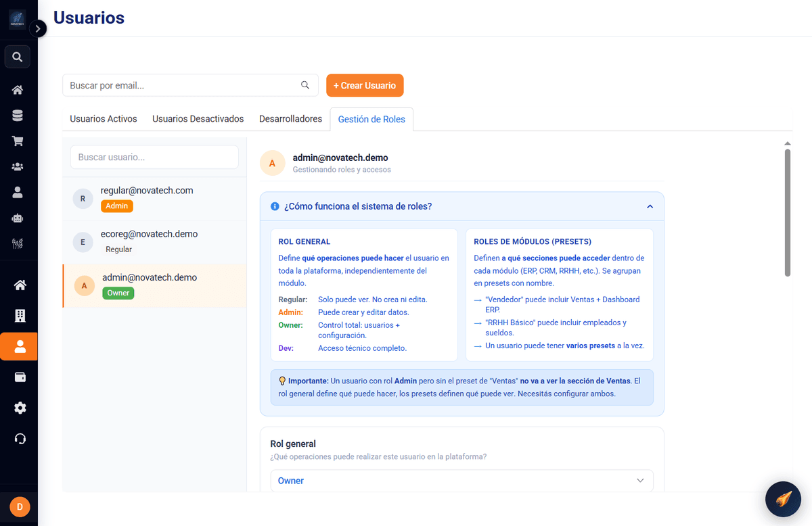The image size is (812, 526).
Task: Open the robot icon module
Action: tap(18, 218)
